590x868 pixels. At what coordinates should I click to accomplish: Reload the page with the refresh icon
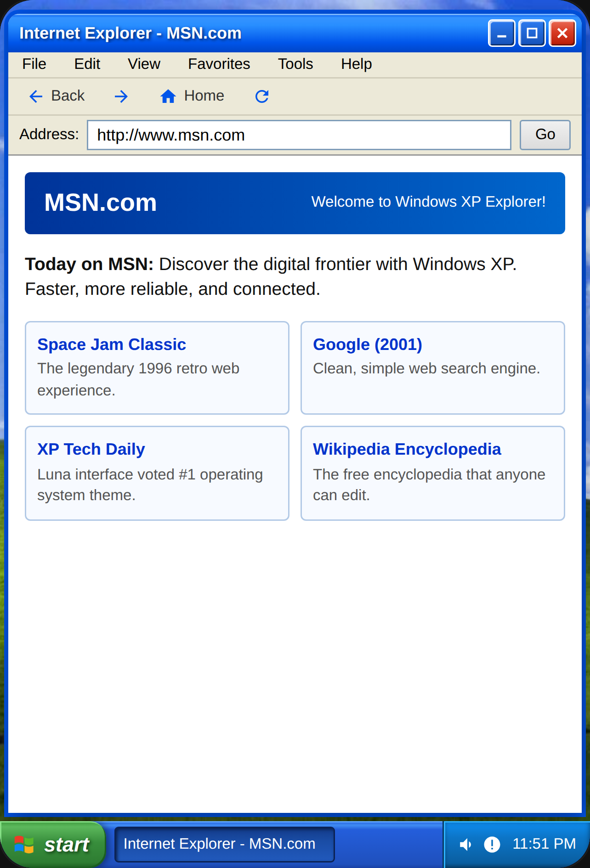262,96
